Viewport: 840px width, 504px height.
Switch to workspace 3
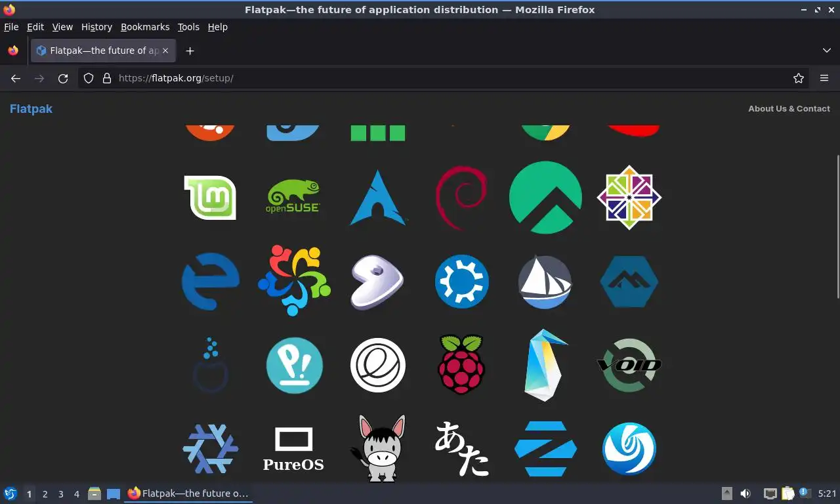click(61, 494)
